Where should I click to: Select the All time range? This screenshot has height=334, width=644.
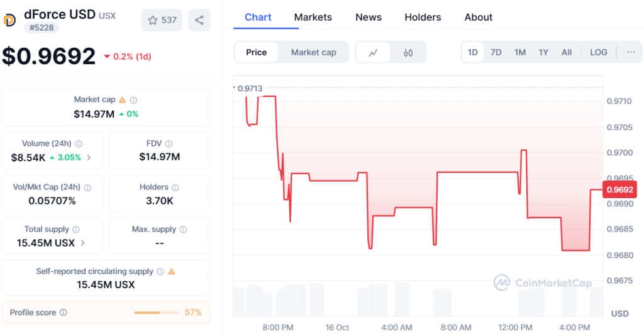[567, 52]
